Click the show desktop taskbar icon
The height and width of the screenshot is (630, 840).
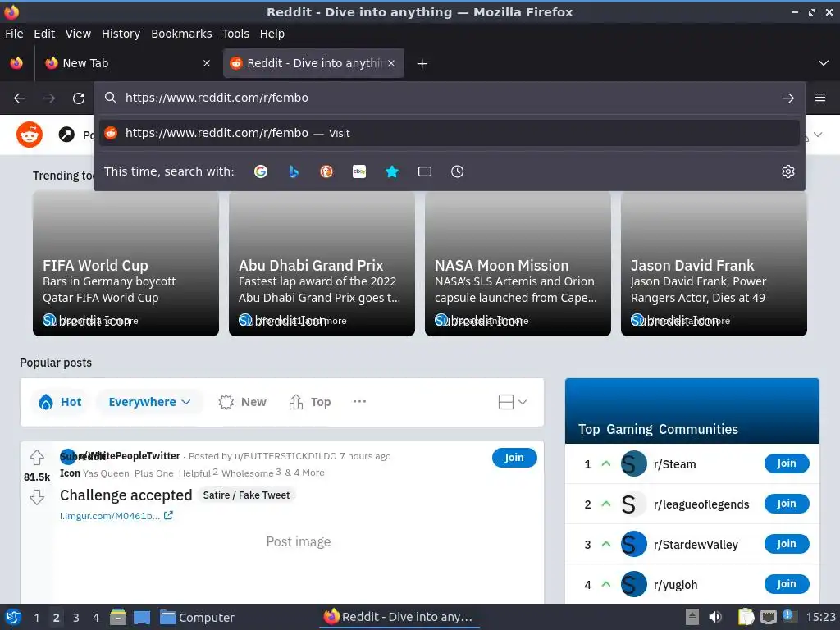pos(141,618)
